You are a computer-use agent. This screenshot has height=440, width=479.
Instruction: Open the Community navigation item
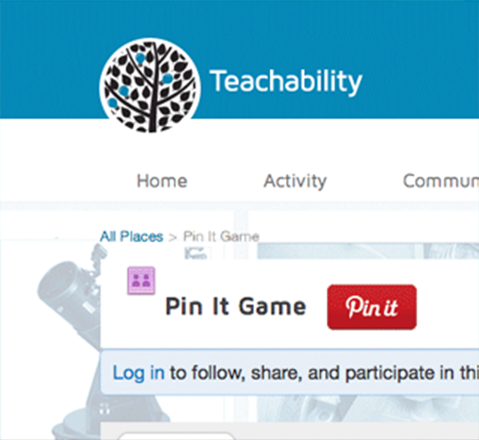point(441,181)
